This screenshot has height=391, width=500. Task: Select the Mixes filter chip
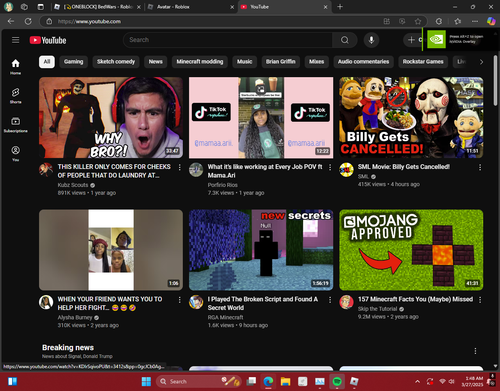[x=316, y=62]
